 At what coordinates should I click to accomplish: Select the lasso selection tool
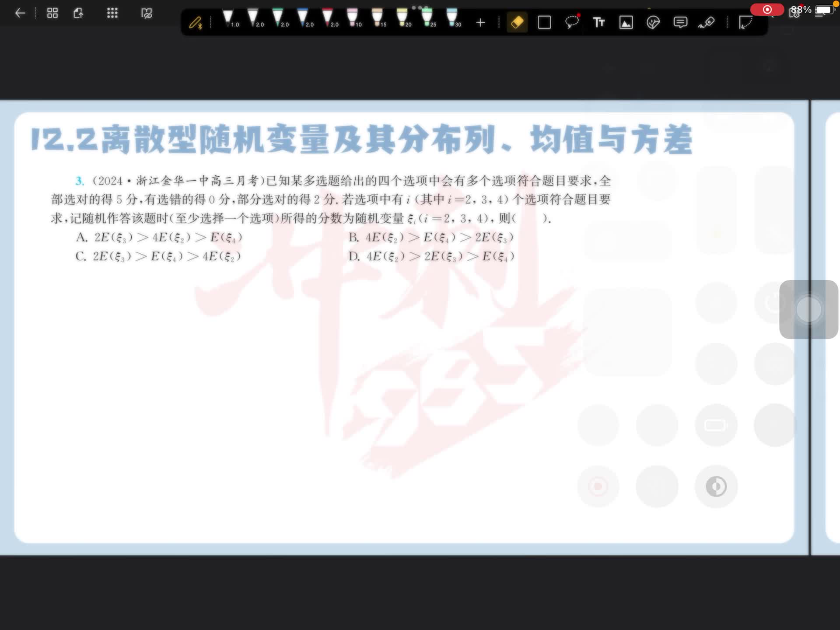572,22
